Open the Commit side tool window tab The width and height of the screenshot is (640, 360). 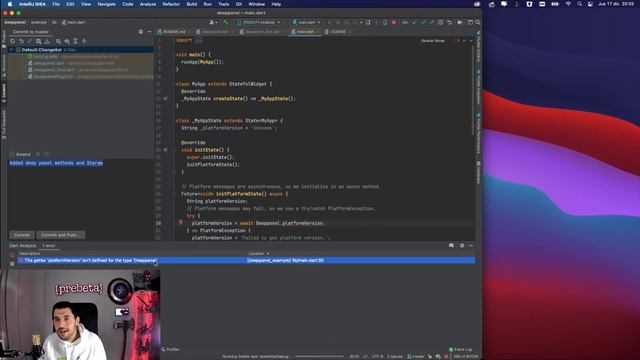click(x=4, y=93)
